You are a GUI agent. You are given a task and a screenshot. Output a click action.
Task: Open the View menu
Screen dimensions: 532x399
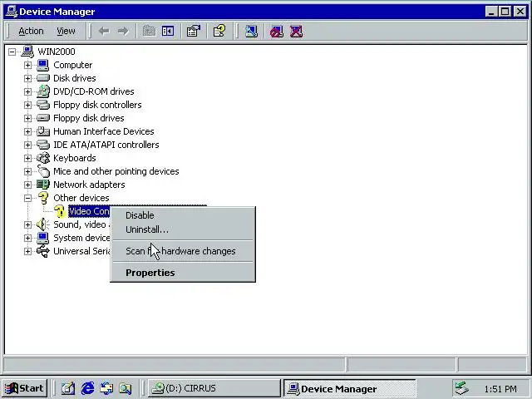tap(66, 32)
